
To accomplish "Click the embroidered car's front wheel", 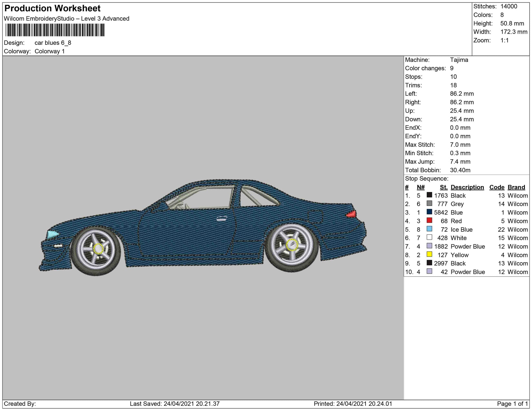I will coord(96,251).
